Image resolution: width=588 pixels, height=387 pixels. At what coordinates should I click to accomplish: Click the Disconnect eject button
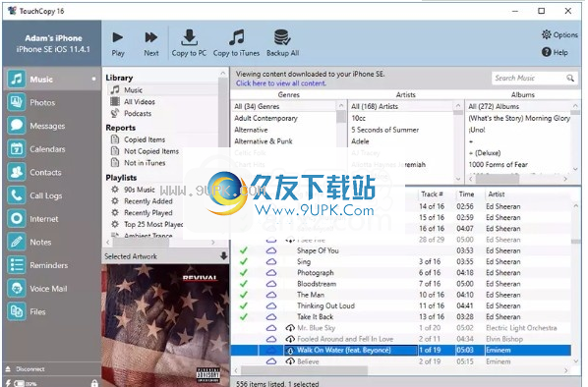pos(8,368)
